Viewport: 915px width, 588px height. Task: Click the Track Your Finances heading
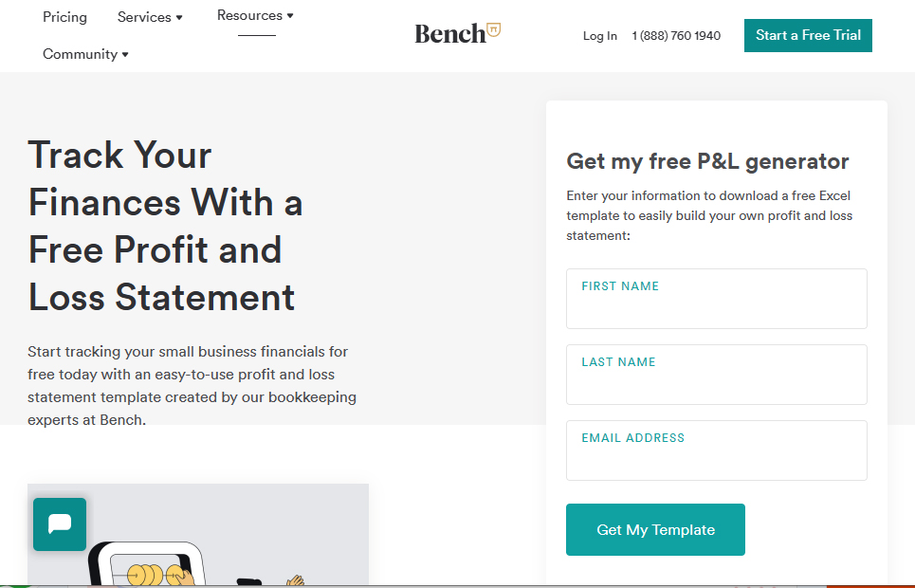point(165,226)
